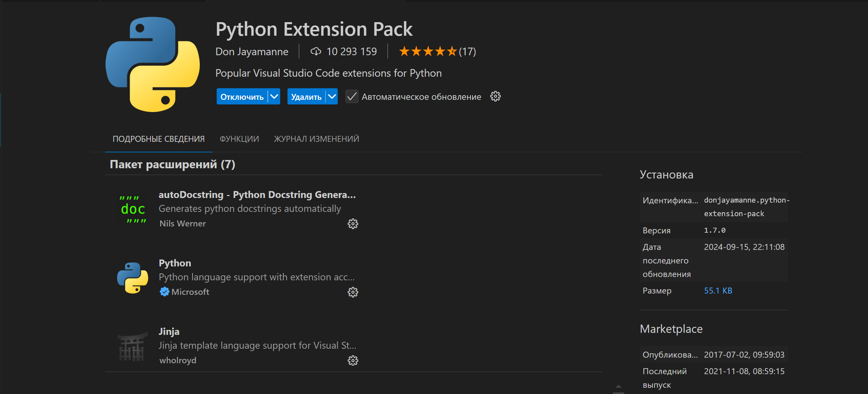
Task: Click the Microsoft verified publisher badge
Action: [164, 292]
